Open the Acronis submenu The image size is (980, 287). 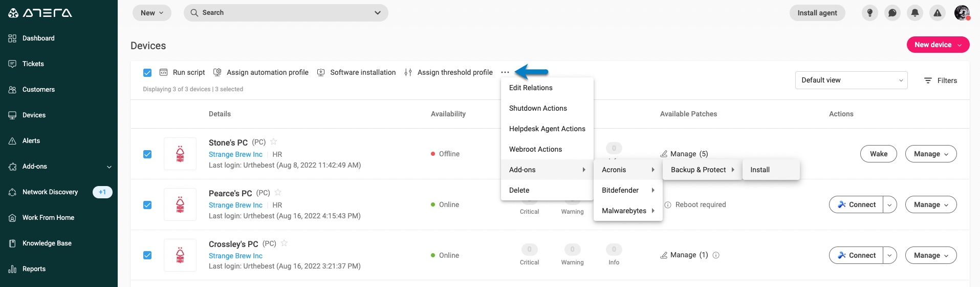(x=628, y=170)
